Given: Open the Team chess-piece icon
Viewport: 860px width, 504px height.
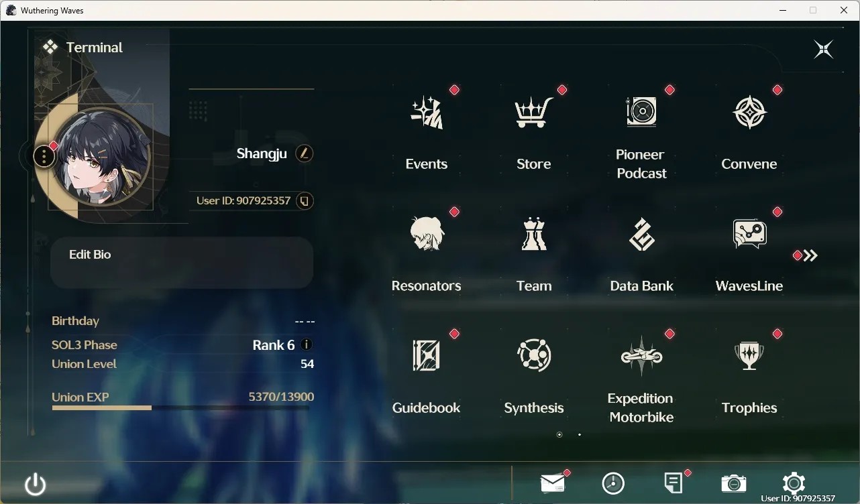Looking at the screenshot, I should pyautogui.click(x=534, y=234).
